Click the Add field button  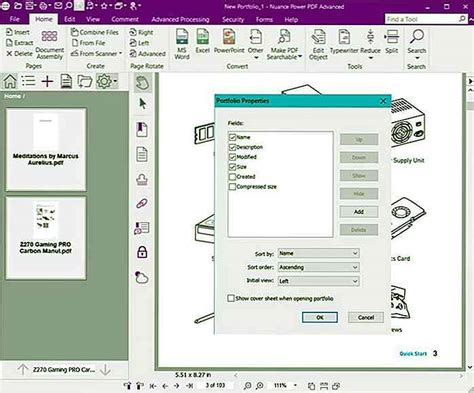click(x=359, y=212)
